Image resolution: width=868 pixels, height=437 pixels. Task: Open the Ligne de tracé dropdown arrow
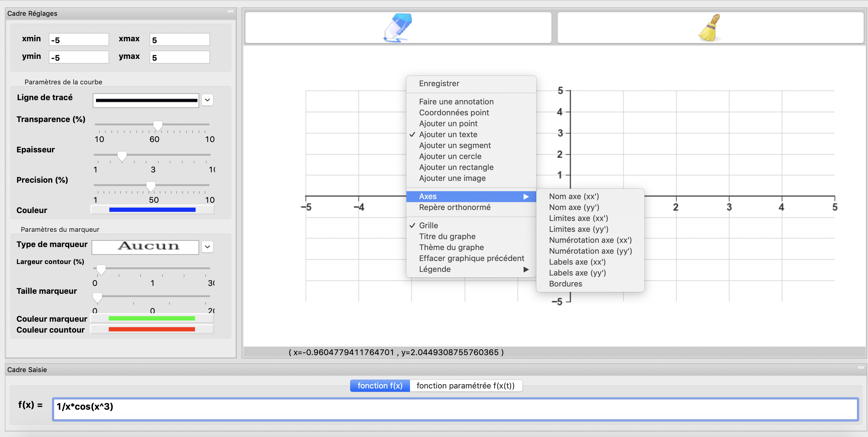(207, 100)
